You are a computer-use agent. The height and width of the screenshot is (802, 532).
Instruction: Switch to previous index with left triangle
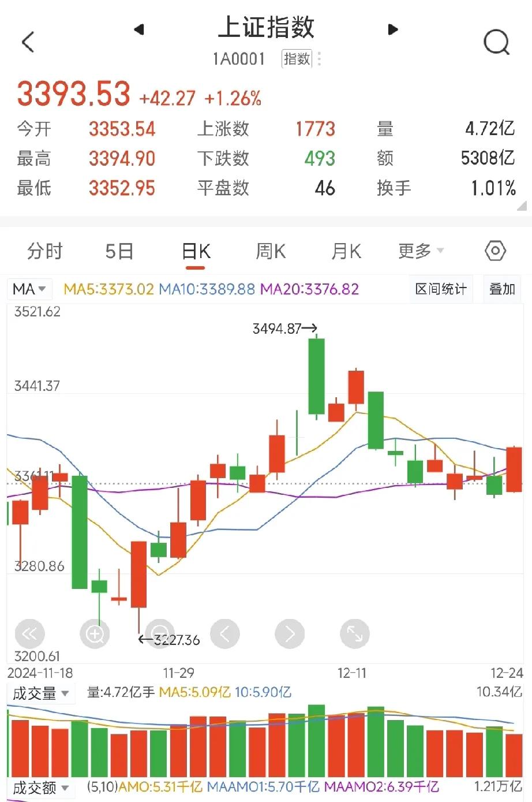point(139,29)
